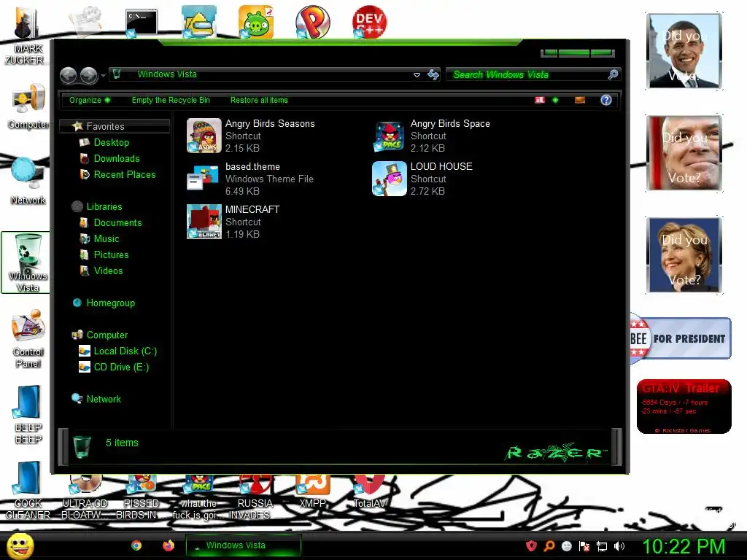
Task: Open the command prompt desktop shortcut
Action: [x=141, y=23]
